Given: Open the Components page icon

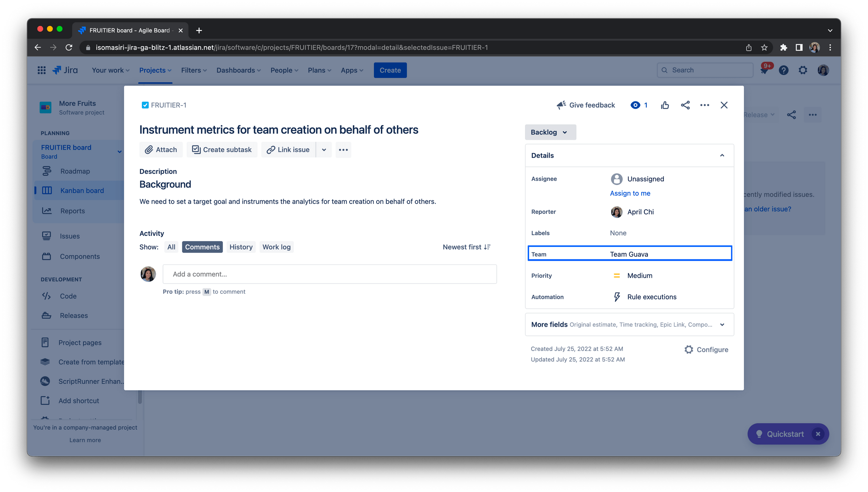Looking at the screenshot, I should 47,256.
